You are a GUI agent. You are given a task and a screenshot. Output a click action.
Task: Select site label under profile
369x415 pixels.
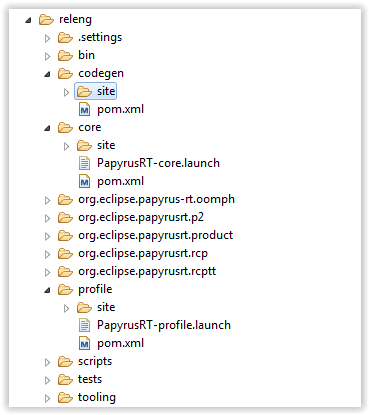pyautogui.click(x=106, y=307)
